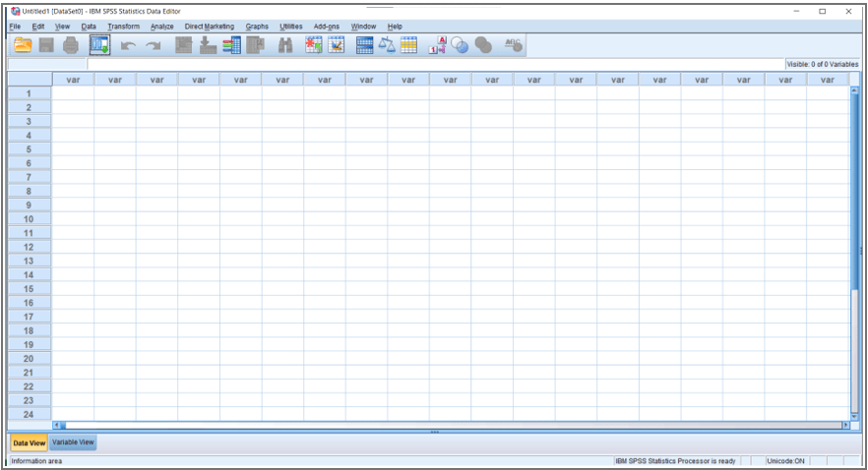
Task: Open the Analyze menu
Action: [x=162, y=27]
